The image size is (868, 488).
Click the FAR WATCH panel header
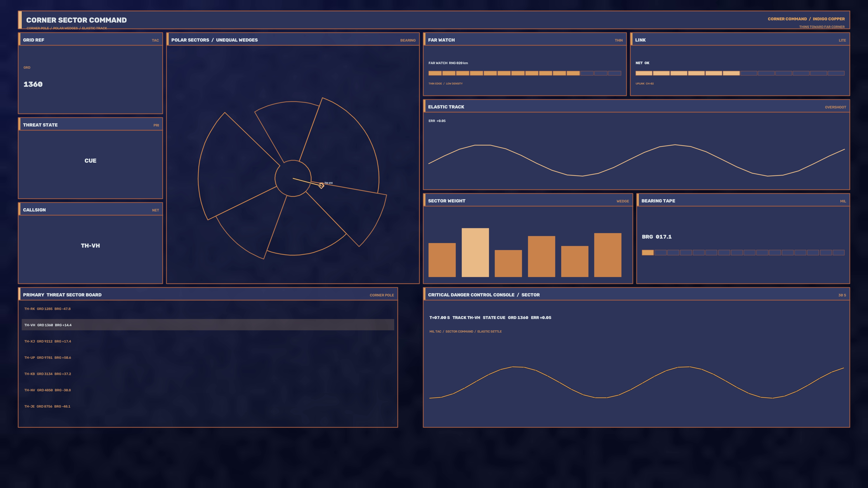coord(525,39)
